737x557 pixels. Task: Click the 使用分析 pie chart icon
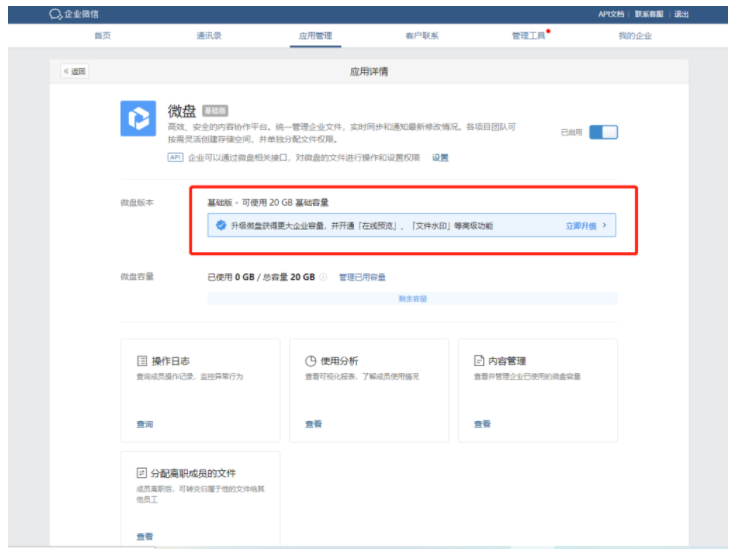(x=311, y=361)
